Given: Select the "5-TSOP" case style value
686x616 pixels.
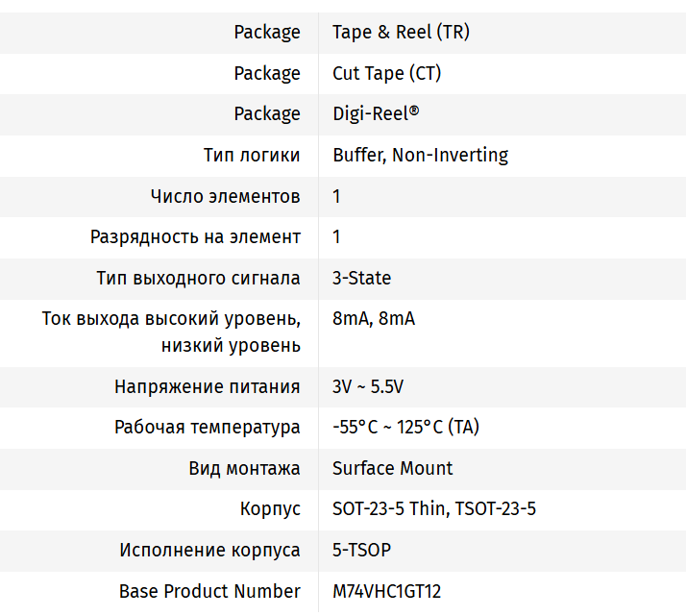Looking at the screenshot, I should [361, 551].
